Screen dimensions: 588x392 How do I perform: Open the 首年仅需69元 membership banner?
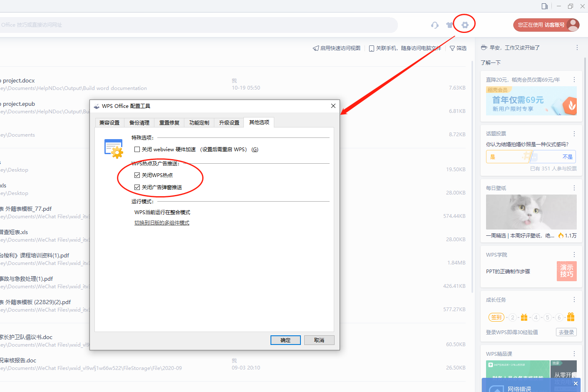click(x=531, y=101)
